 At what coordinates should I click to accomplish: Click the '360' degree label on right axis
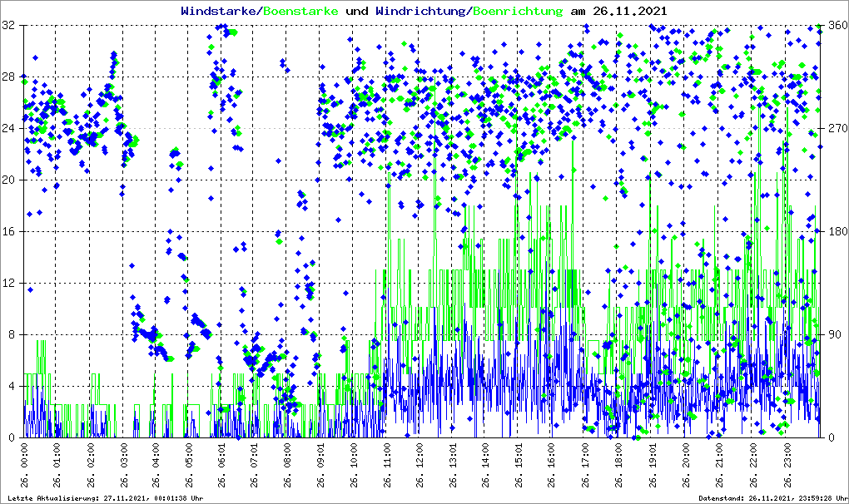click(836, 26)
